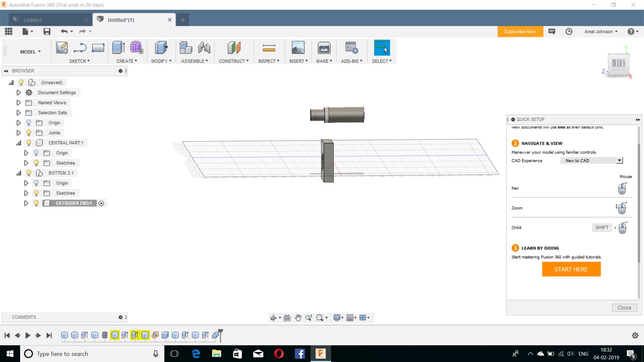Click the START HERE button

[571, 269]
